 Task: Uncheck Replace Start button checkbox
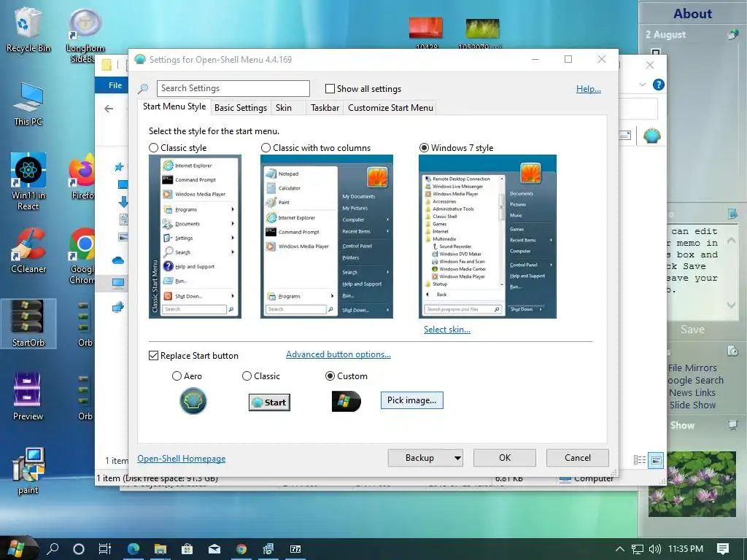[x=153, y=356]
